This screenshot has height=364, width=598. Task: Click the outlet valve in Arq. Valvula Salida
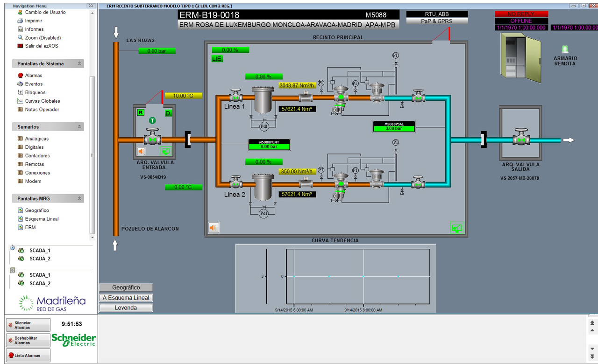tap(521, 138)
